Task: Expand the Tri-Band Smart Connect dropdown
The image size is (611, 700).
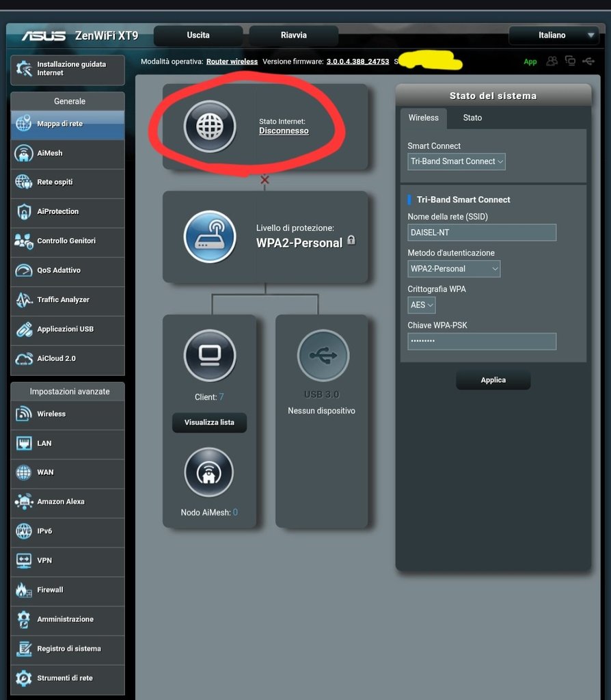Action: (457, 161)
